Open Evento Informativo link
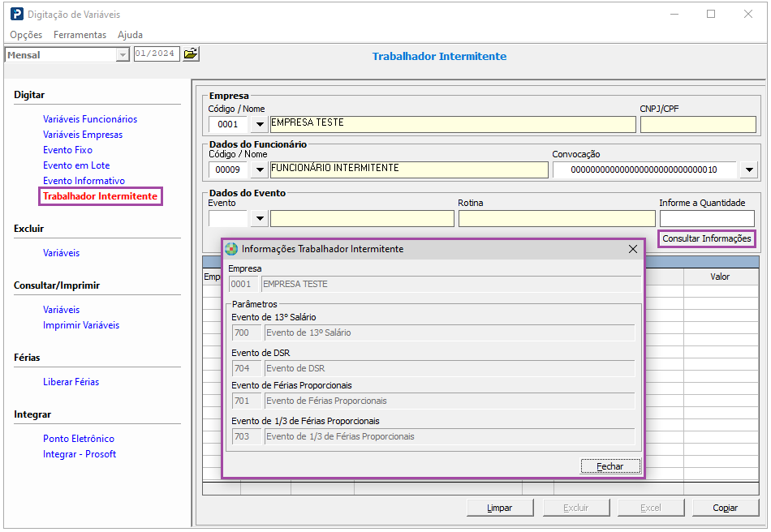 coord(84,181)
